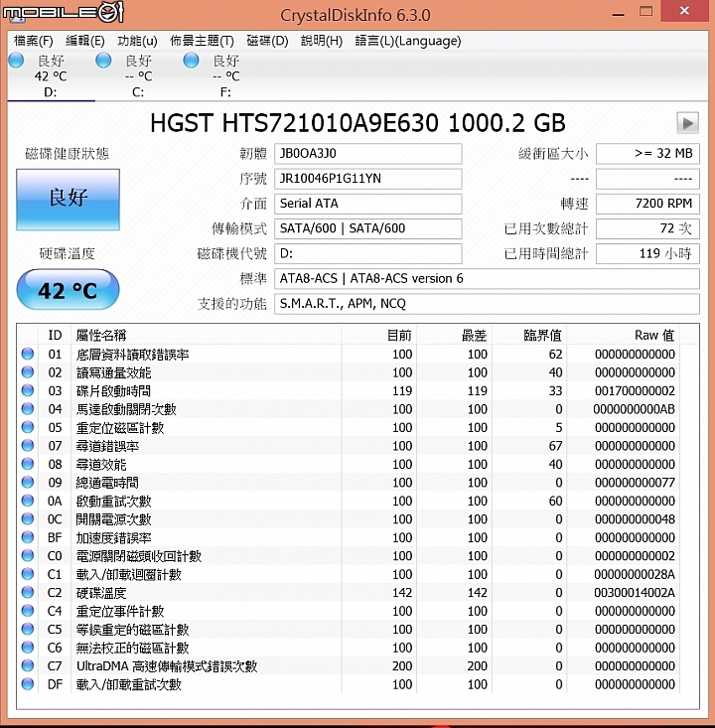Click the power on hours field 119 小時

click(647, 254)
